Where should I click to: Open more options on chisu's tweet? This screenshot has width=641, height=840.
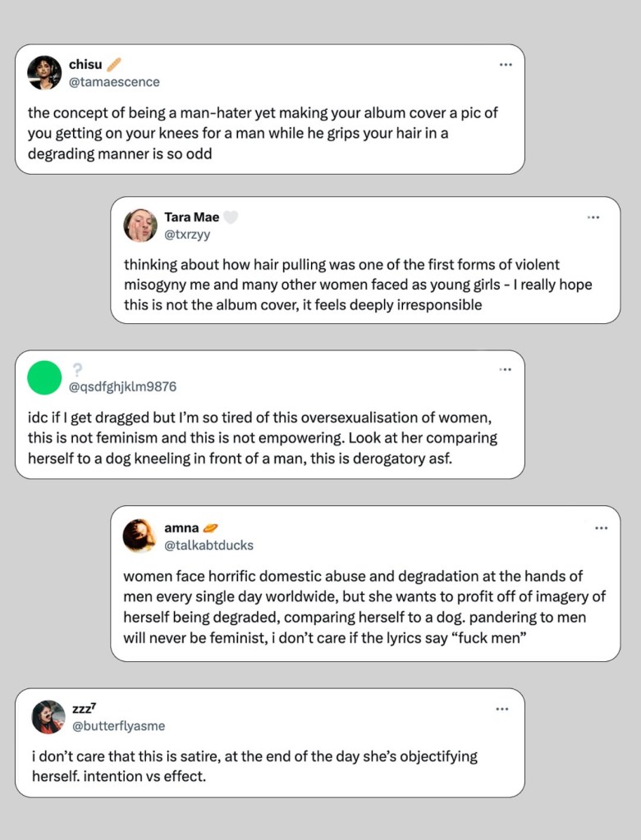coord(506,65)
